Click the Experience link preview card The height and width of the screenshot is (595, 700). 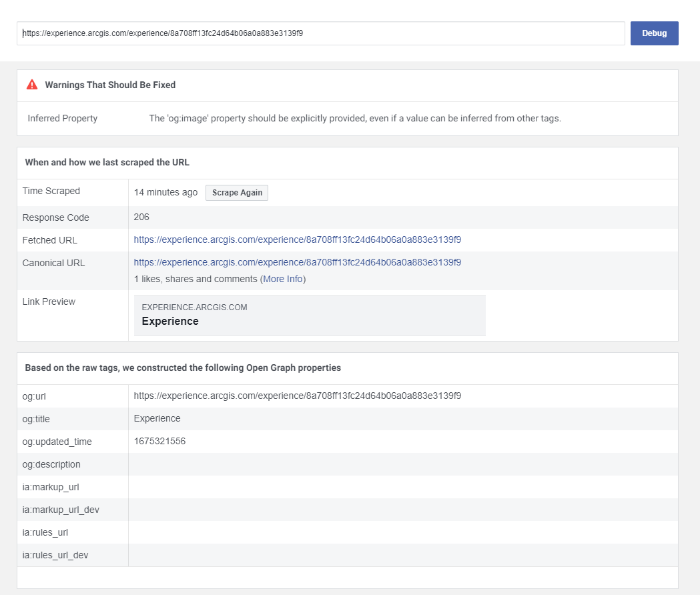pos(310,316)
